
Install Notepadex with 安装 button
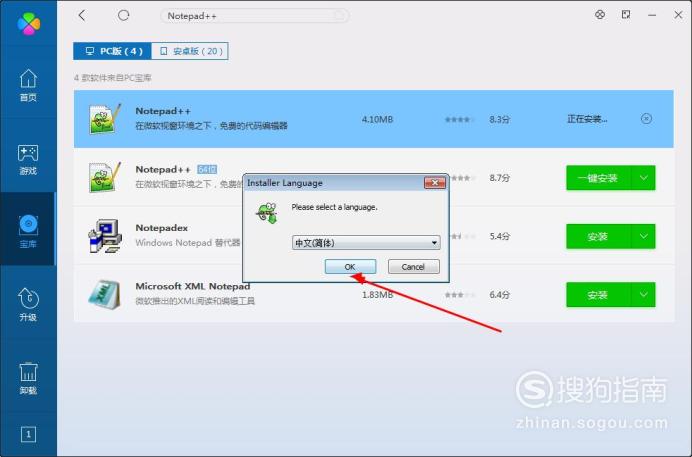pos(598,236)
